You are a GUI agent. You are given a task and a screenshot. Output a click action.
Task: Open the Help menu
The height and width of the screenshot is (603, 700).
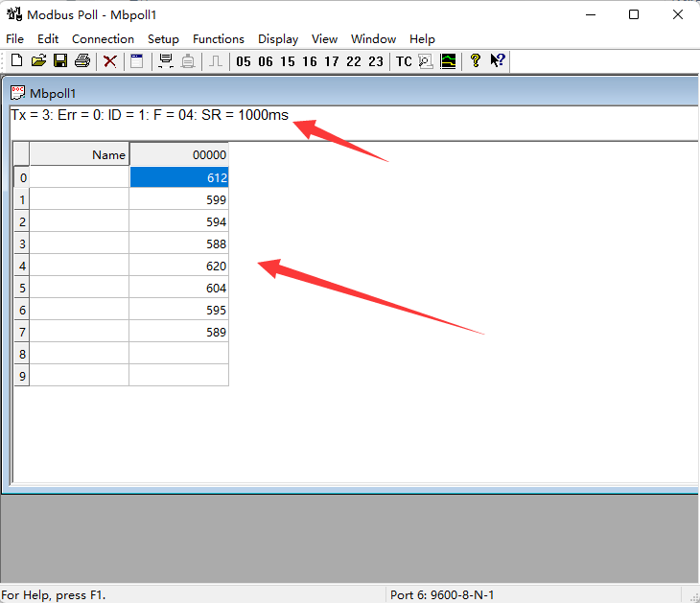tap(422, 39)
